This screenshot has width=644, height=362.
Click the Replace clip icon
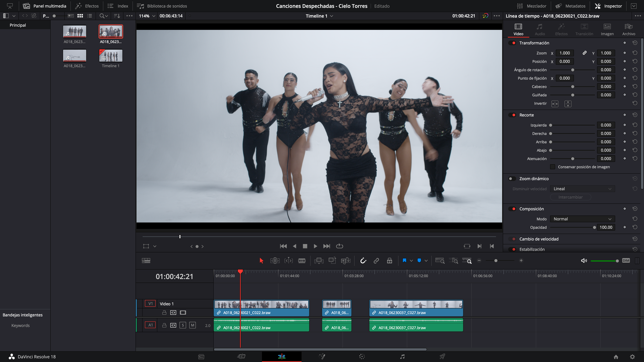click(x=346, y=261)
